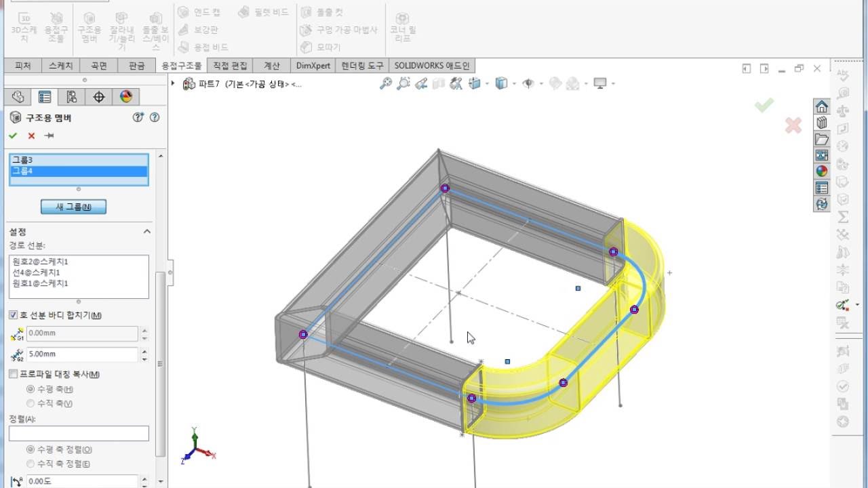Screen dimensions: 868x488
Task: Open the SOLIDWORKS Resources home icon
Action: (x=822, y=107)
